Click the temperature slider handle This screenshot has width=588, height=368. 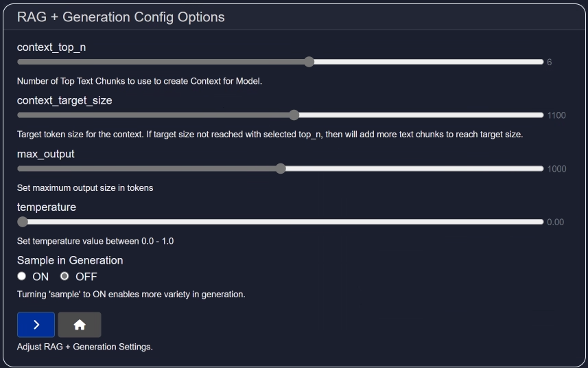pos(23,222)
